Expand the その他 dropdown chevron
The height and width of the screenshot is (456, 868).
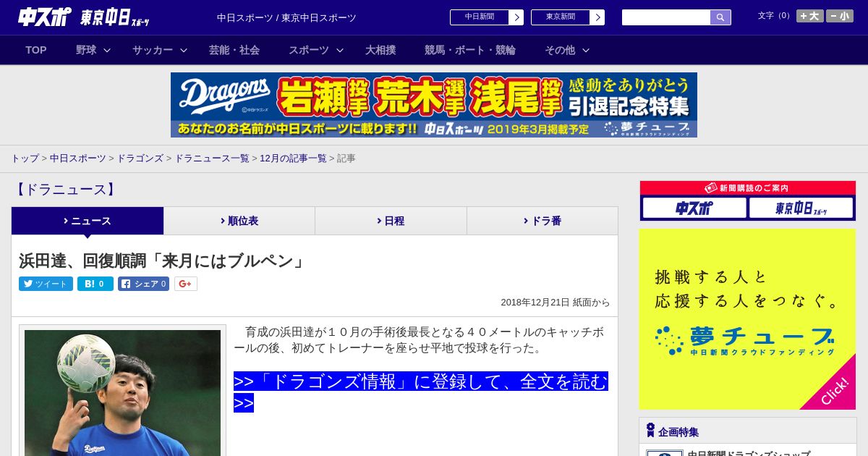point(586,50)
